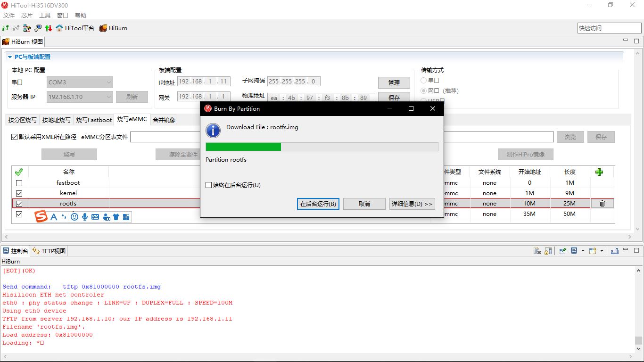This screenshot has height=362, width=644.
Task: Click the terminal monitor icon in the toolbar
Action: [x=38, y=28]
